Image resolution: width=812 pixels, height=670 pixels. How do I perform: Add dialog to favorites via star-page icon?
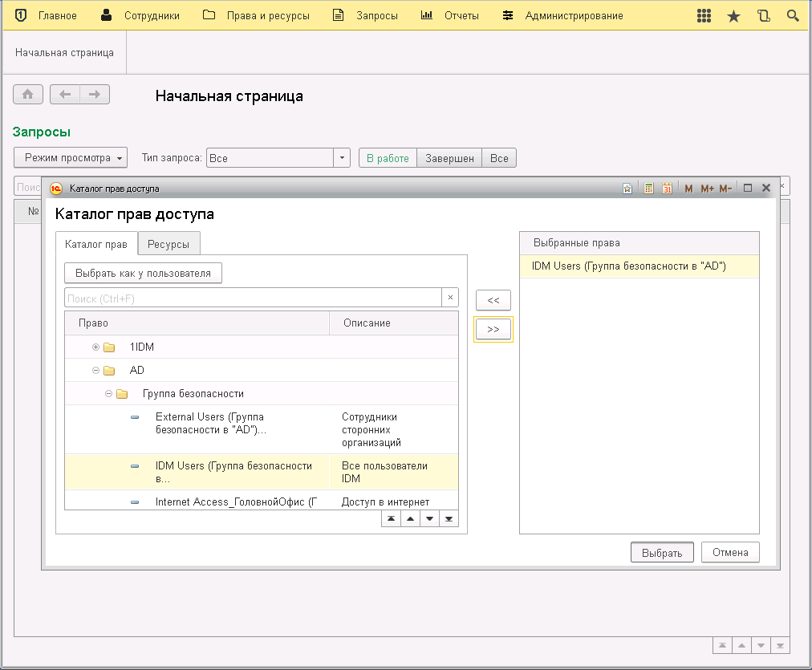[627, 189]
